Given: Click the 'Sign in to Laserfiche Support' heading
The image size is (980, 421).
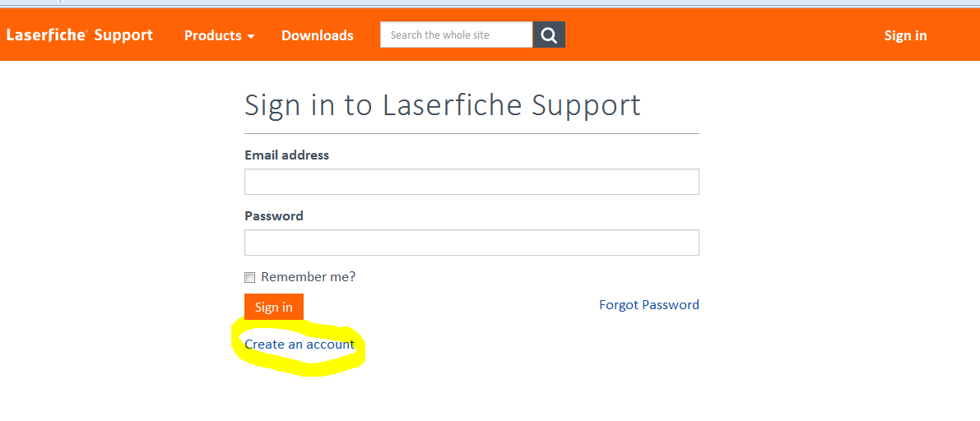Looking at the screenshot, I should (x=443, y=105).
